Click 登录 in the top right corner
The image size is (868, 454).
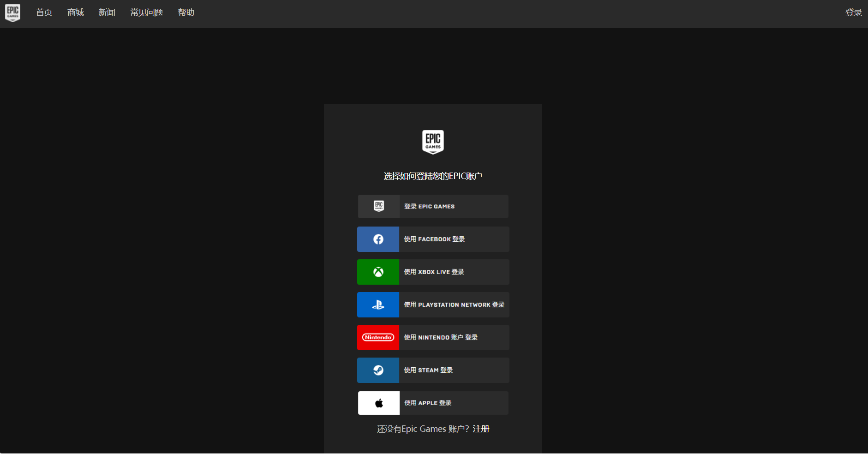(x=853, y=12)
